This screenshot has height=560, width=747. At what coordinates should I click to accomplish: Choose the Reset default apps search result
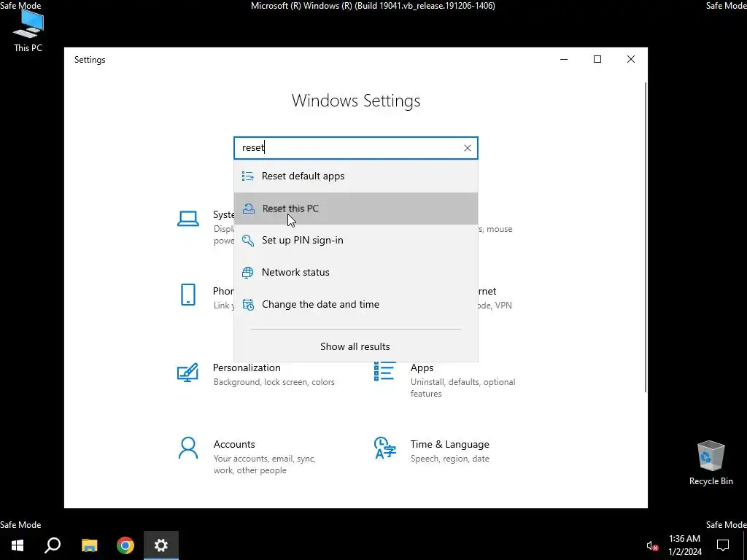pos(355,176)
